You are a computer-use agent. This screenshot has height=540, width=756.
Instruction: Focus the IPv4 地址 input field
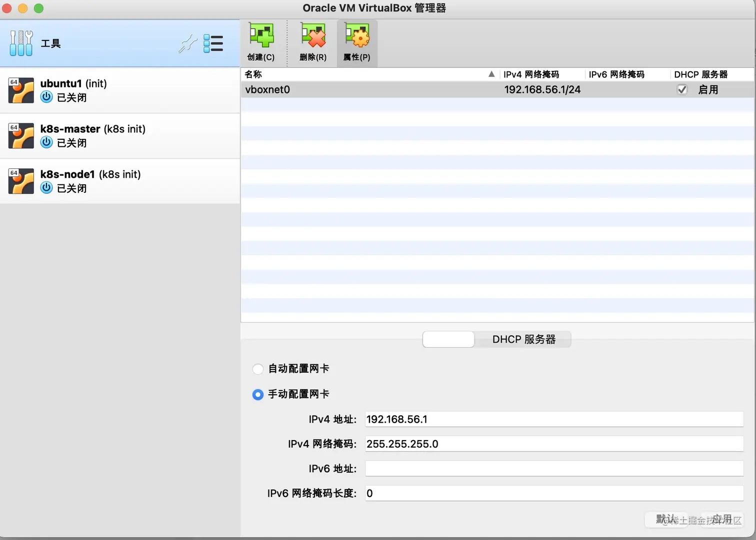(554, 419)
